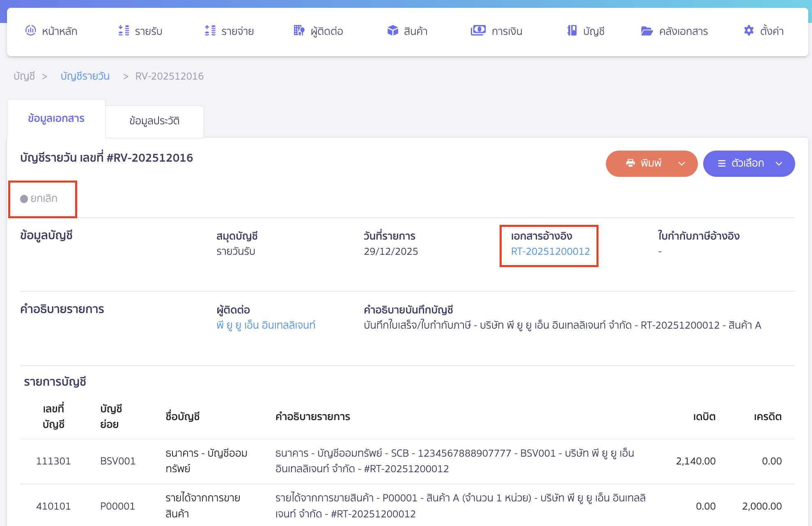
Task: Click the accounting book icon for บัญชี
Action: (x=572, y=31)
